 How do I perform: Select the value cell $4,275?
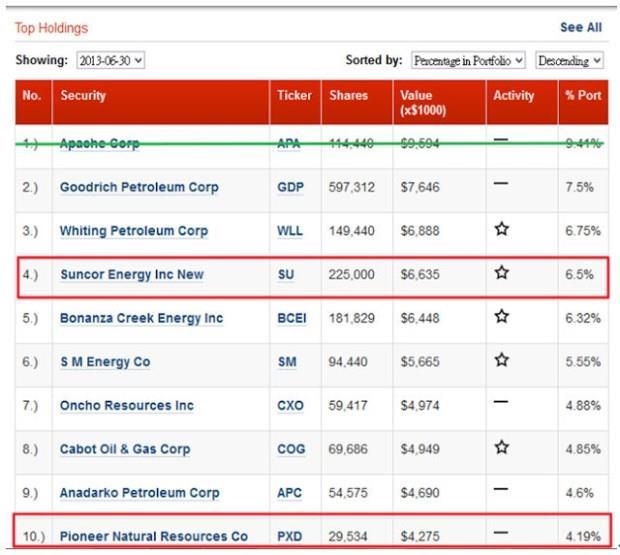pyautogui.click(x=420, y=536)
